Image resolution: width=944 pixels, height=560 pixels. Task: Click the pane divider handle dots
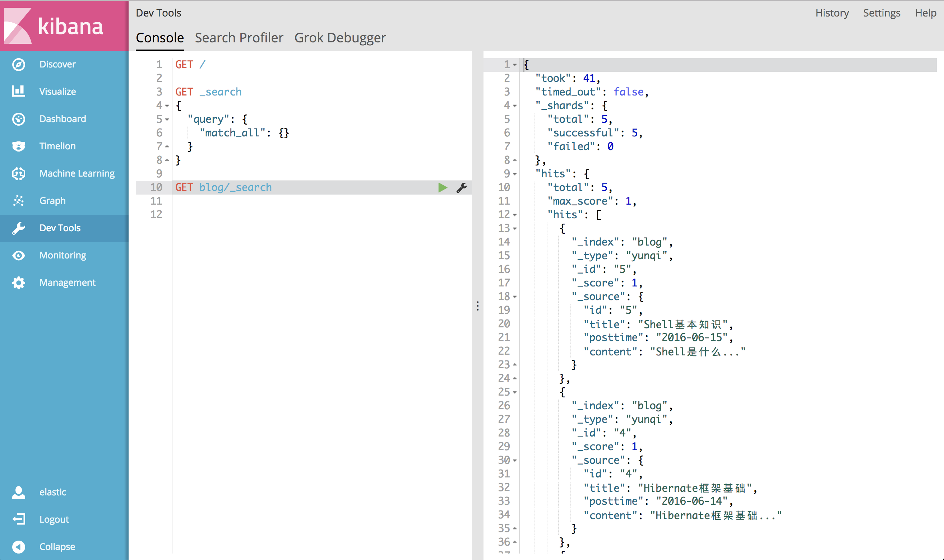(478, 306)
